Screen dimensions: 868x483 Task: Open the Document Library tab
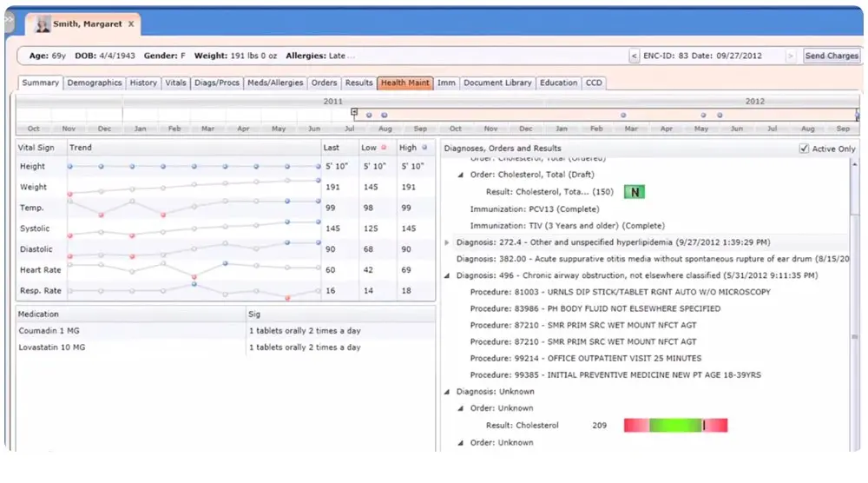pos(496,83)
